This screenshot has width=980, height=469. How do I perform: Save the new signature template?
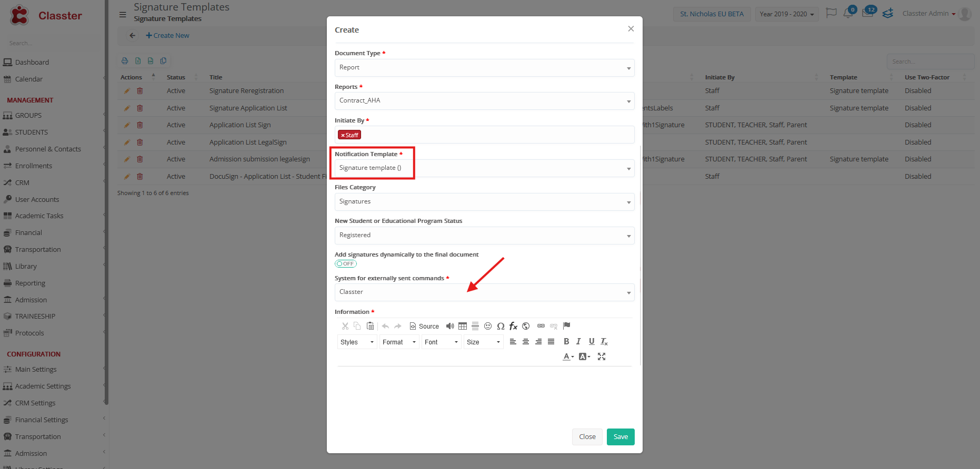[621, 437]
